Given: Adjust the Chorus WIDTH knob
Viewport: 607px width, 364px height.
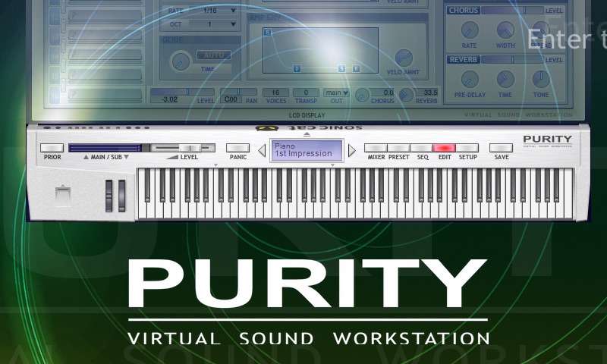Looking at the screenshot, I should 505,30.
